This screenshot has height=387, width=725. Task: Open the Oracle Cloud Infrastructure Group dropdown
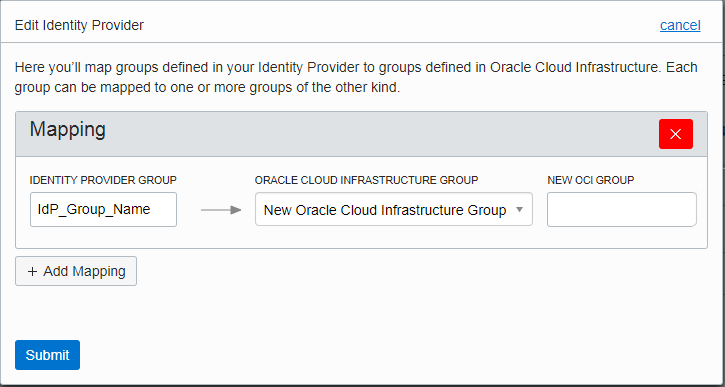(x=393, y=209)
